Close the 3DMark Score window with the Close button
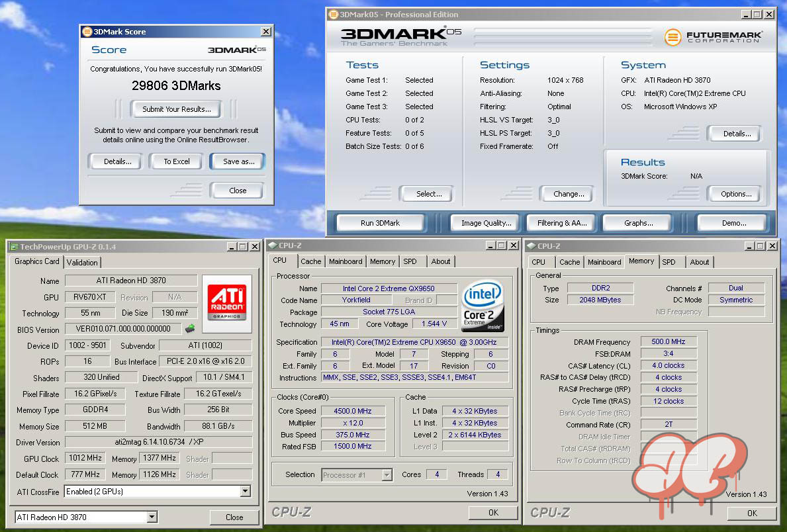 238,191
